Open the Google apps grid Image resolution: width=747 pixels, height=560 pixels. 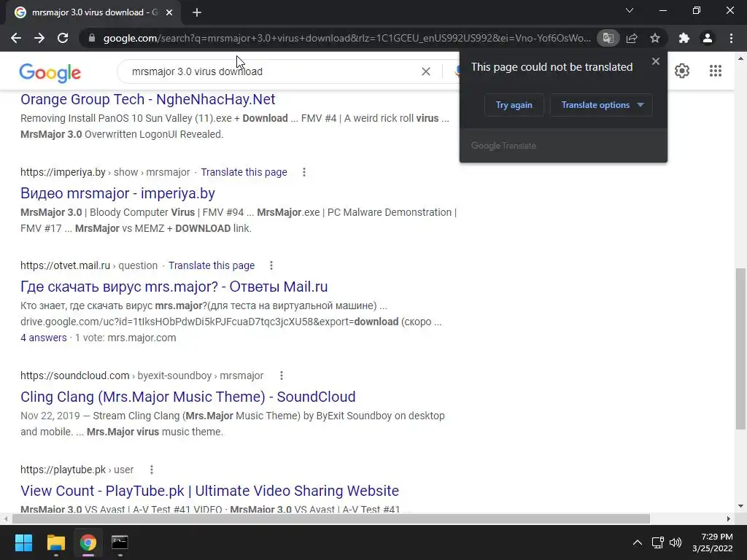tap(715, 71)
